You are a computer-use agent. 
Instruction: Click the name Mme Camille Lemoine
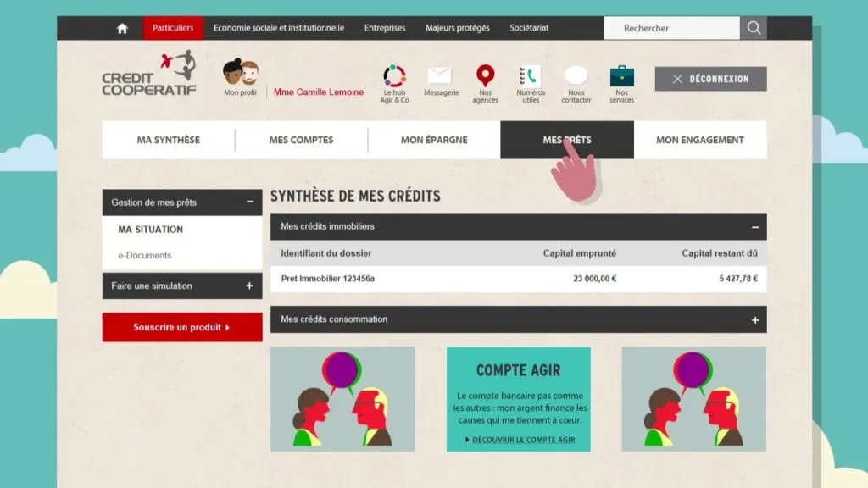click(319, 92)
